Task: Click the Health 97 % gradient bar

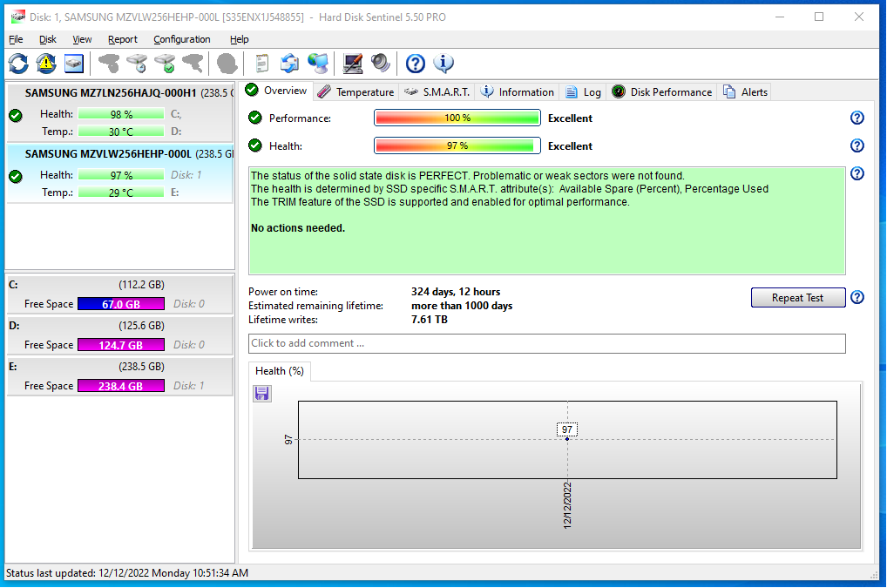Action: click(457, 145)
